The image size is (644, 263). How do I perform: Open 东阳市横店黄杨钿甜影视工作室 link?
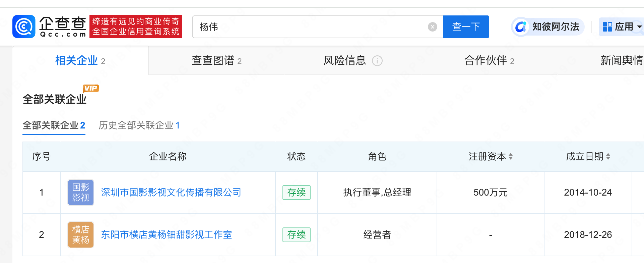[x=167, y=235]
